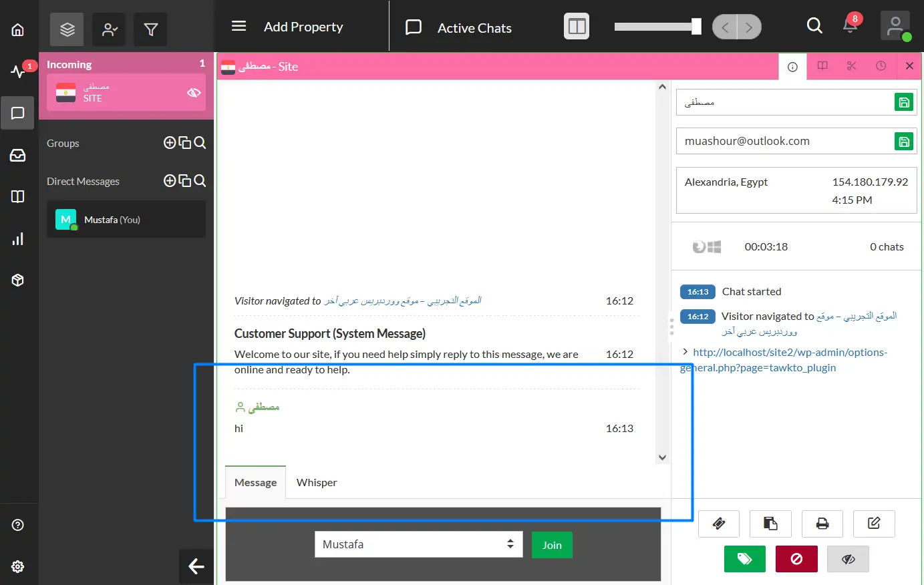Screen dimensions: 924x585
Task: Expand the localhost URL chevron
Action: click(685, 351)
